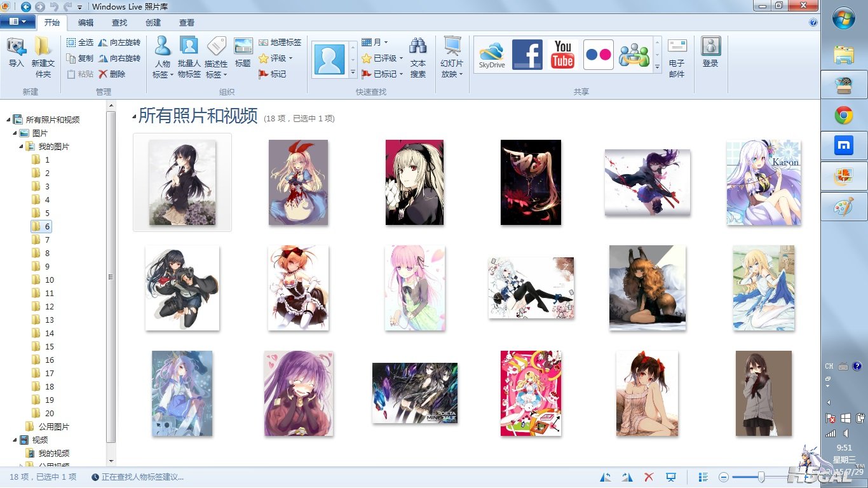Open the Month (月) filter dropdown
868x488 pixels.
pos(375,43)
